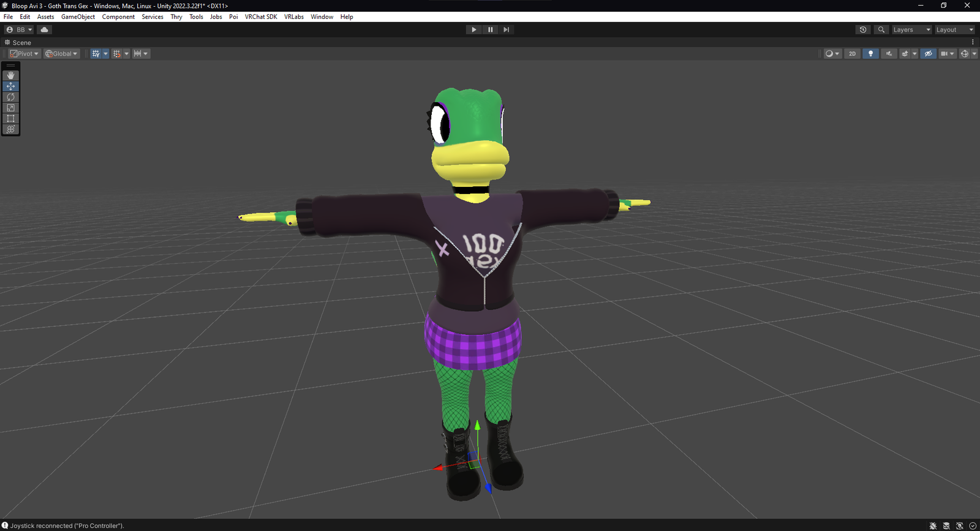Start Play mode
The image size is (980, 531).
click(x=473, y=29)
